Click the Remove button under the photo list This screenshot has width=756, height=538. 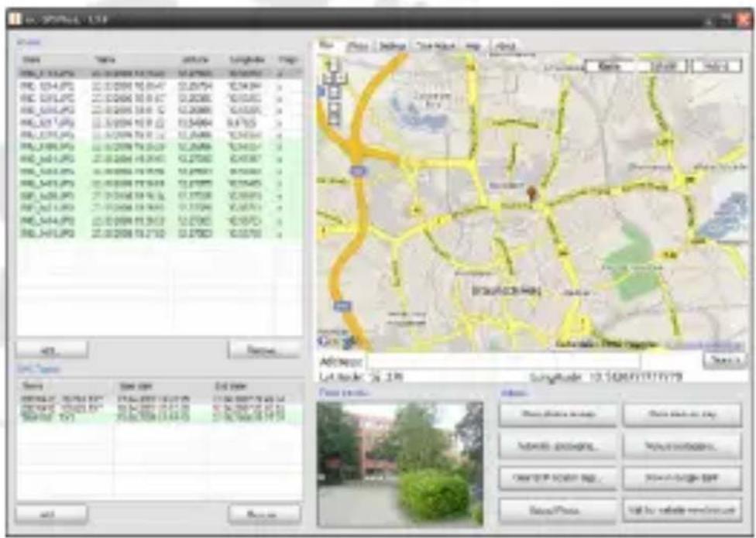(x=263, y=350)
